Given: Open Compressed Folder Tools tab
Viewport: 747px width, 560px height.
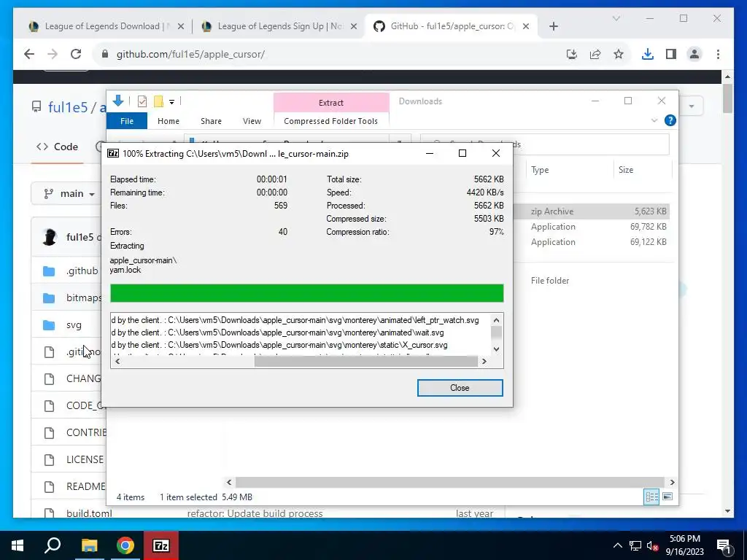Looking at the screenshot, I should tap(330, 121).
